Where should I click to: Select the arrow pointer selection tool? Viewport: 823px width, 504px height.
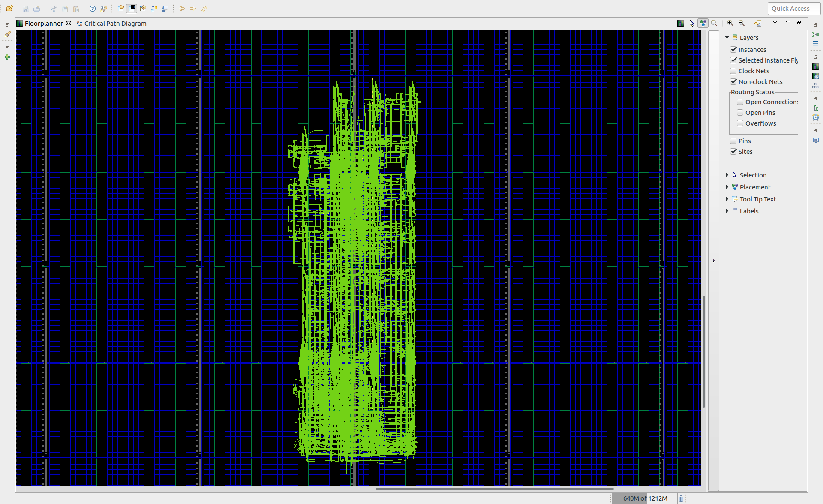tap(691, 23)
